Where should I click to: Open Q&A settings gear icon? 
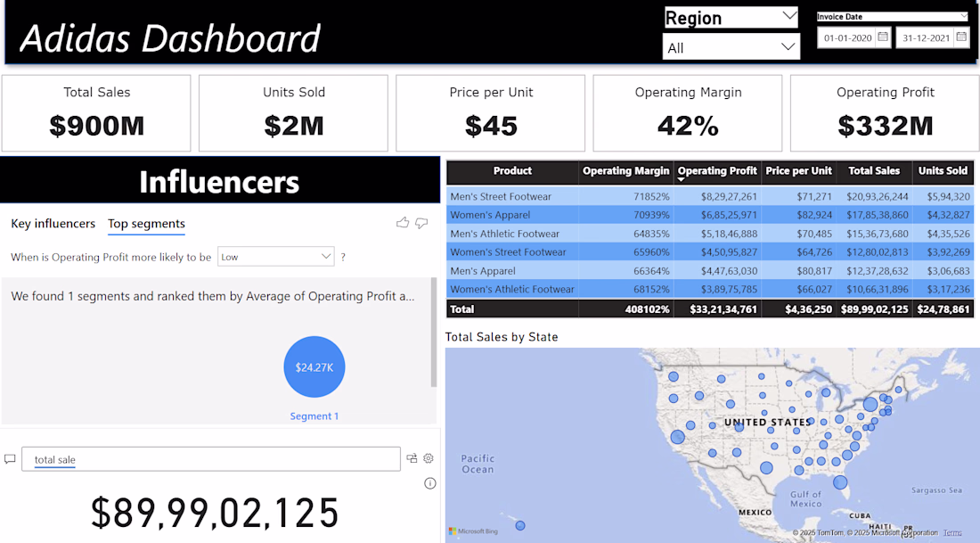(429, 458)
